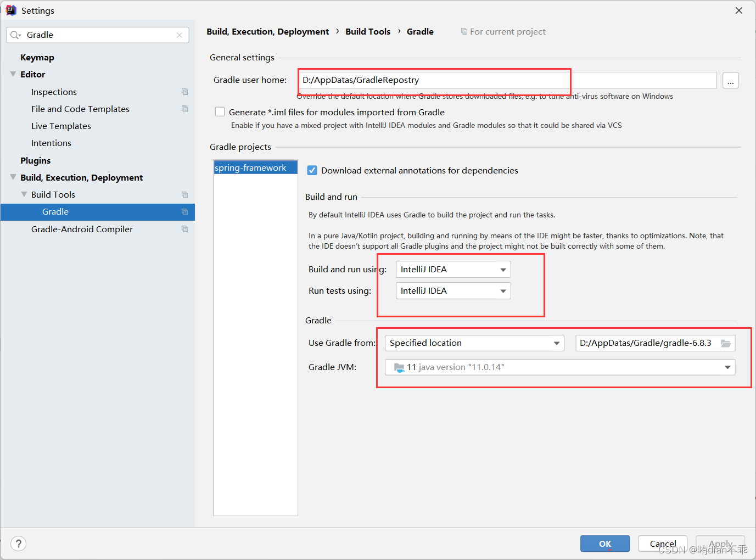Click the Apply button
Image resolution: width=756 pixels, height=560 pixels.
point(720,544)
